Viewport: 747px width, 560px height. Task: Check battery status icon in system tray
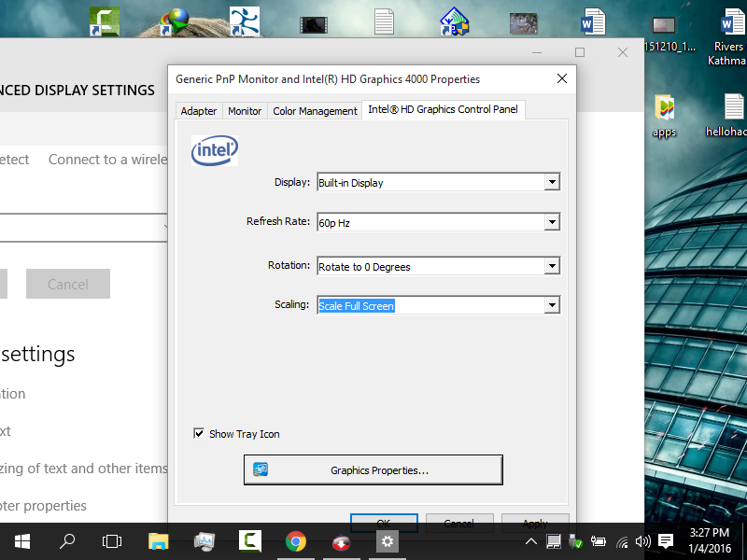[x=598, y=540]
